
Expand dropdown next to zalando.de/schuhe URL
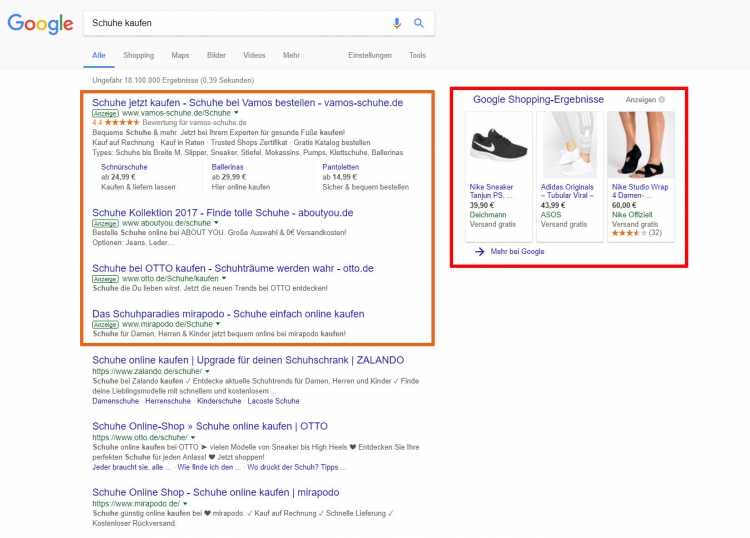(x=208, y=371)
